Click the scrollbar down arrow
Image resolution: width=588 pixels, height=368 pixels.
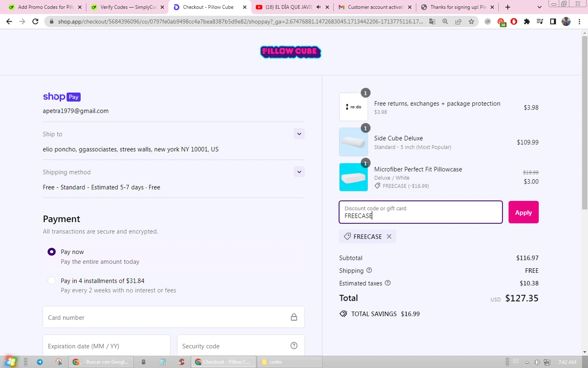pos(584,352)
